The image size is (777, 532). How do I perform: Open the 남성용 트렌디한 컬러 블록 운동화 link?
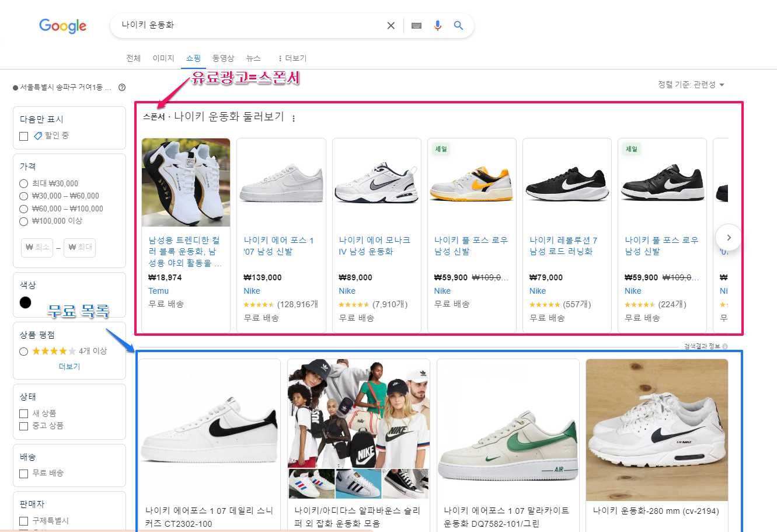185,252
